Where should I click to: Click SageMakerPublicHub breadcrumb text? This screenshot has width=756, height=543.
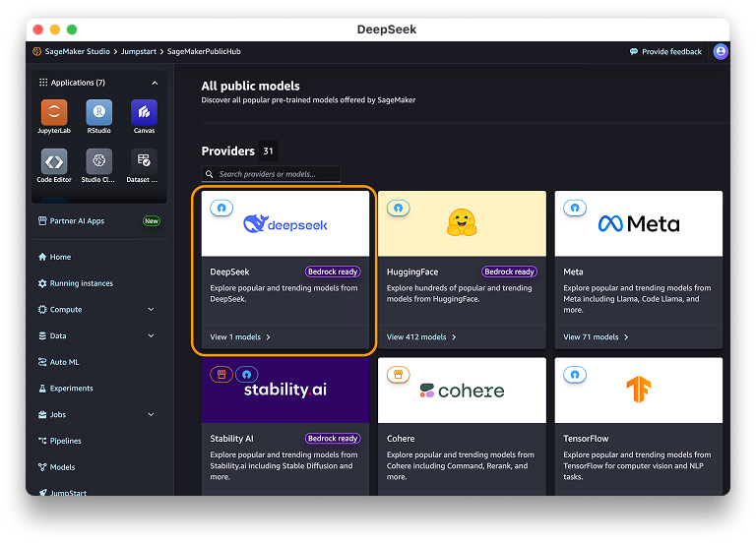204,51
